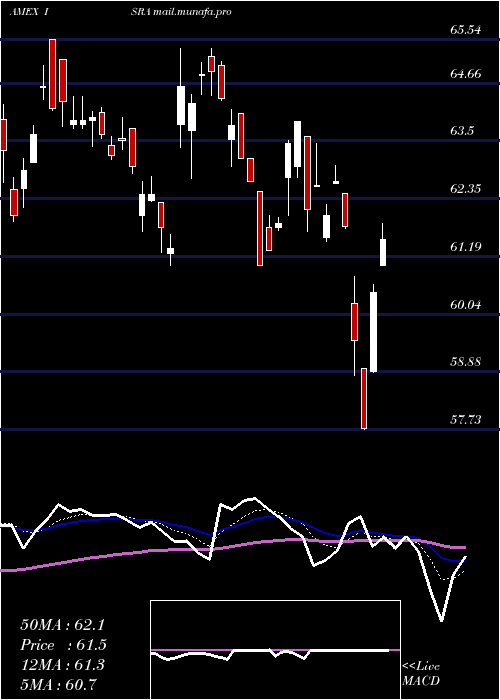Click the 63.5 price level label
Viewport: 500px width, 700px height.
(x=462, y=131)
